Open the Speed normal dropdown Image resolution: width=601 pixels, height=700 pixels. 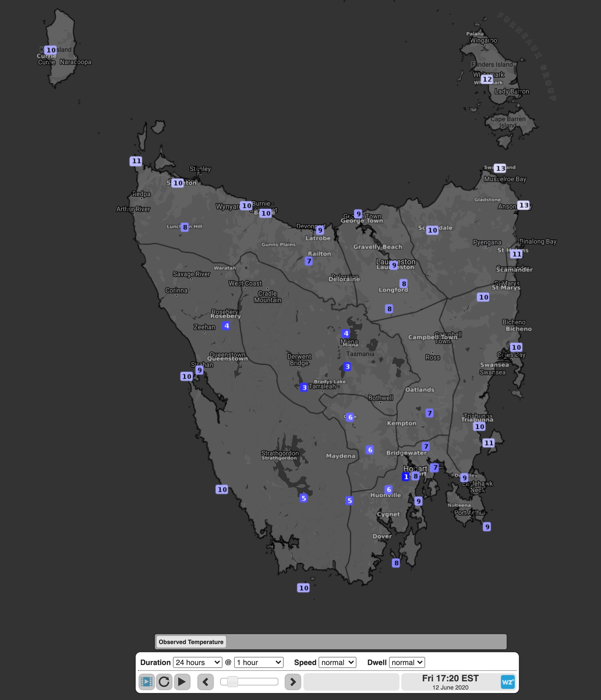(x=337, y=662)
